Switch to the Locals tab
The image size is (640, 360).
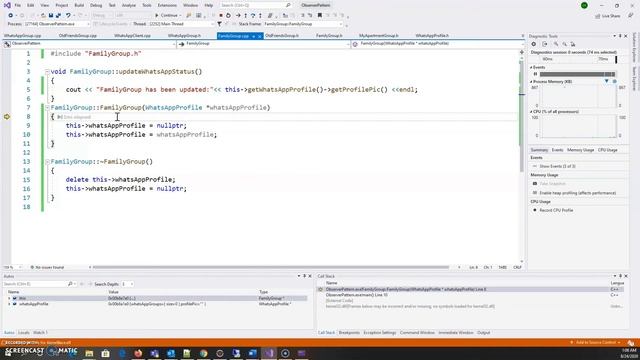(x=24, y=333)
